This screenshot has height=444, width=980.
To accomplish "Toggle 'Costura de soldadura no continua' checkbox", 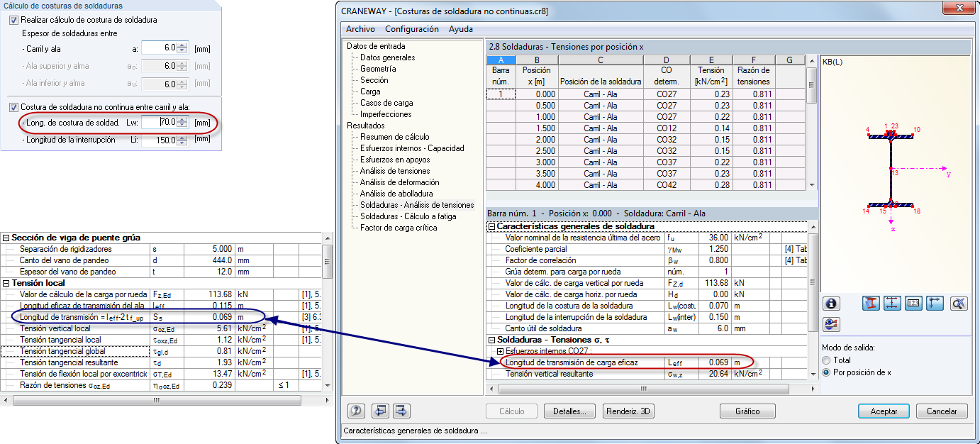I will 14,107.
